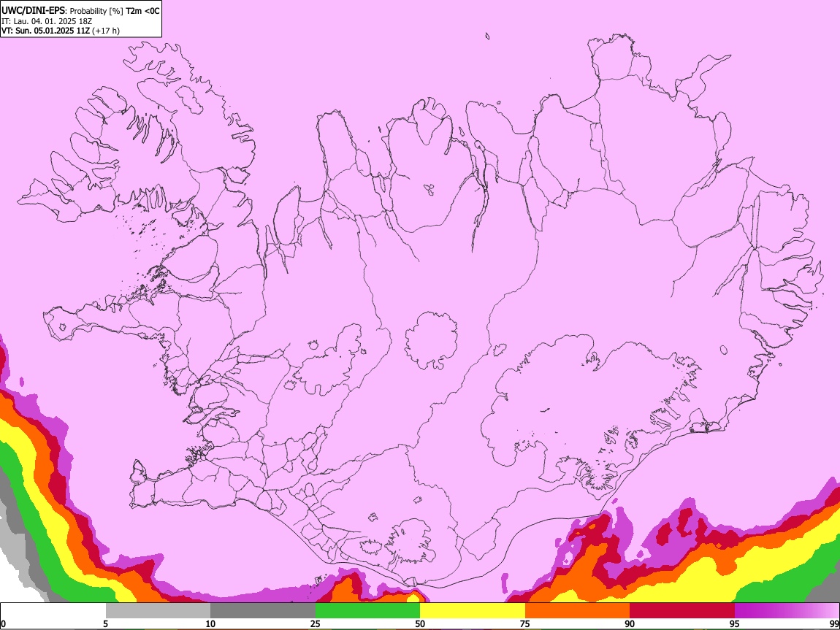Viewport: 840px width, 630px height.
Task: Click legend tick label '25'
Action: click(316, 624)
